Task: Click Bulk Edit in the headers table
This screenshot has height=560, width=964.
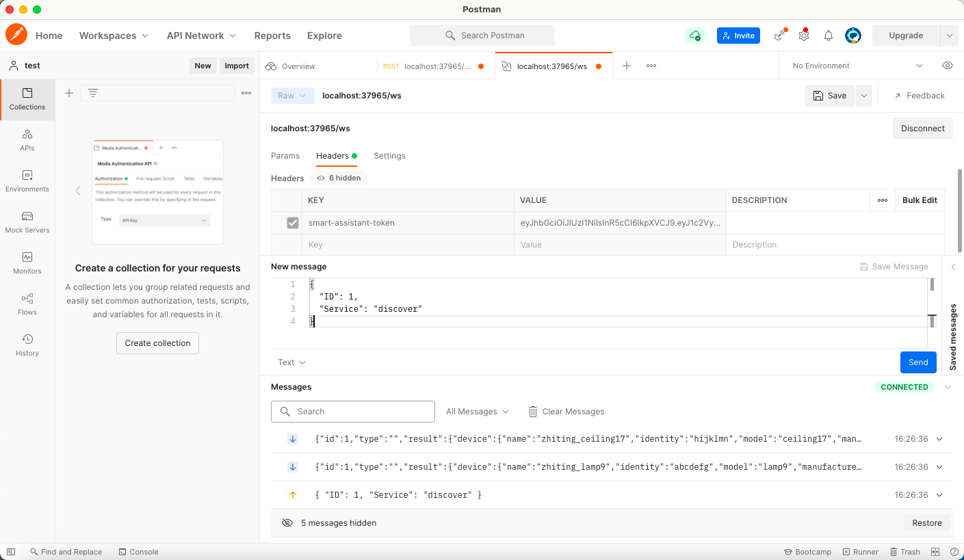Action: pyautogui.click(x=920, y=200)
